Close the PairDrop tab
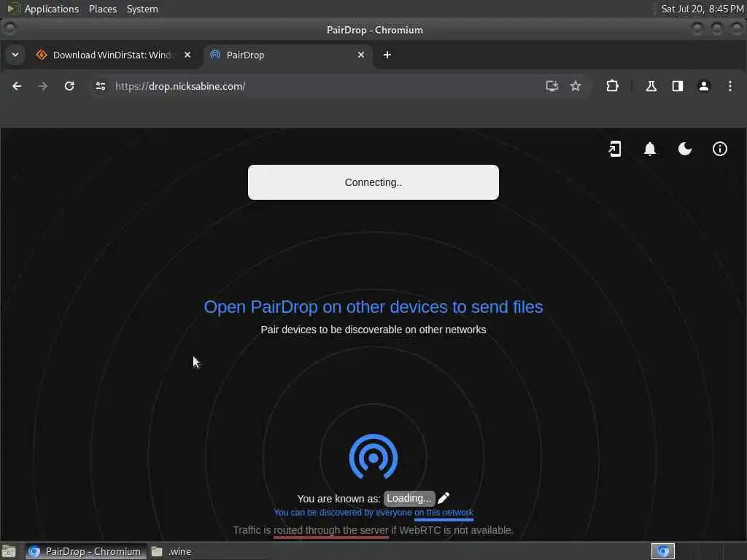The width and height of the screenshot is (747, 560). pos(360,55)
